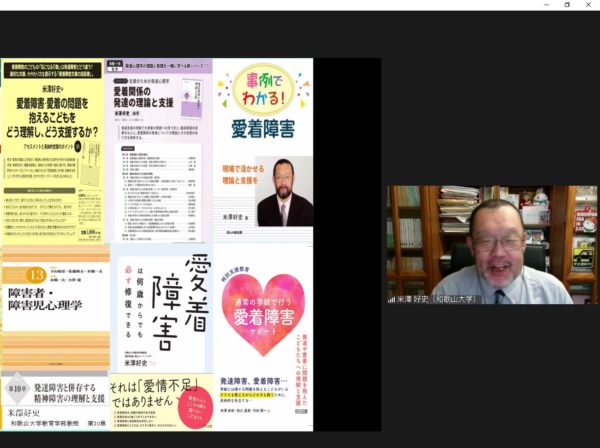Click the text それは「愛情不足」ではありません

tap(153, 394)
